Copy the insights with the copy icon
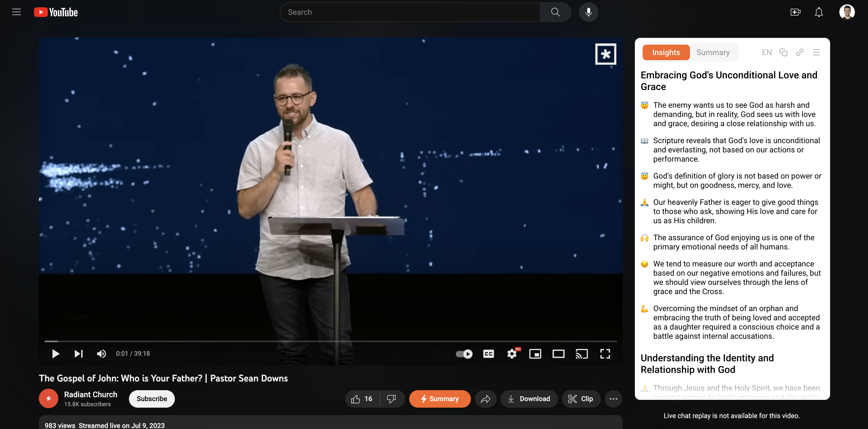The height and width of the screenshot is (429, 868). [x=783, y=52]
